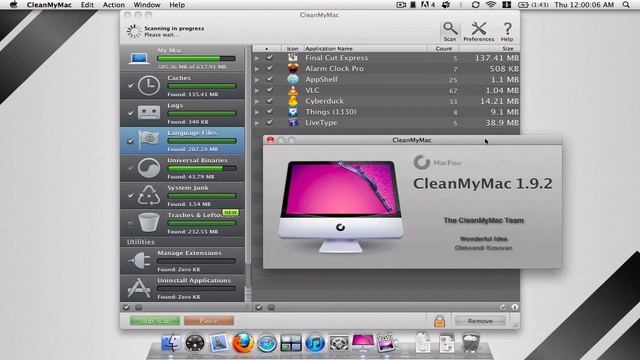Uncheck the Final Cut Express row checkbox
The width and height of the screenshot is (640, 360).
(269, 58)
